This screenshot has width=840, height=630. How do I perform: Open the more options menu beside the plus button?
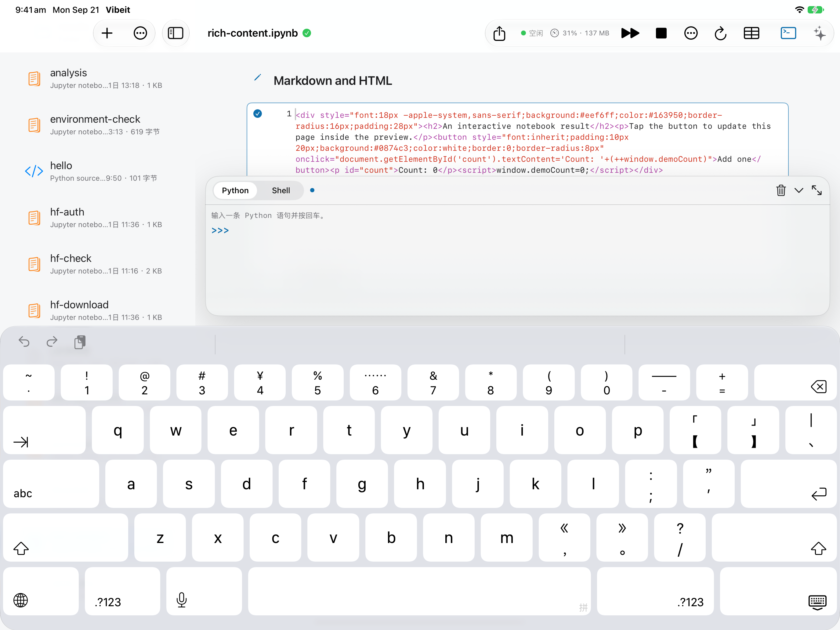point(140,33)
